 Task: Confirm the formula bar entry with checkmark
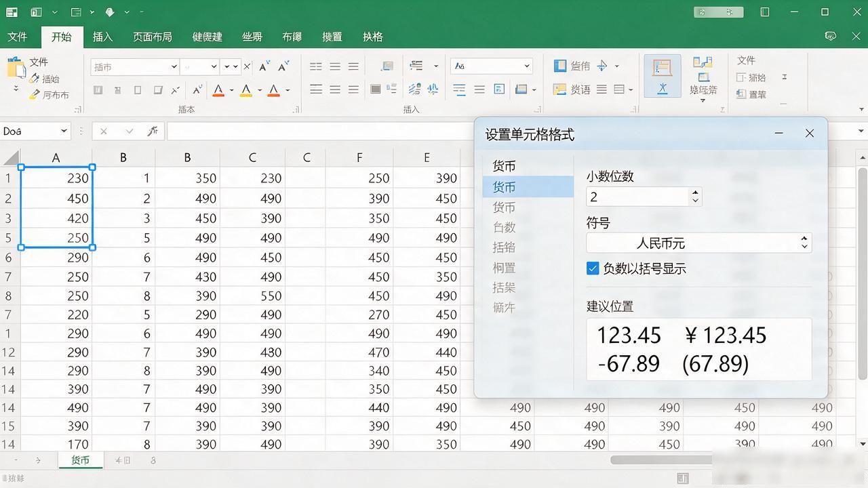click(x=129, y=131)
